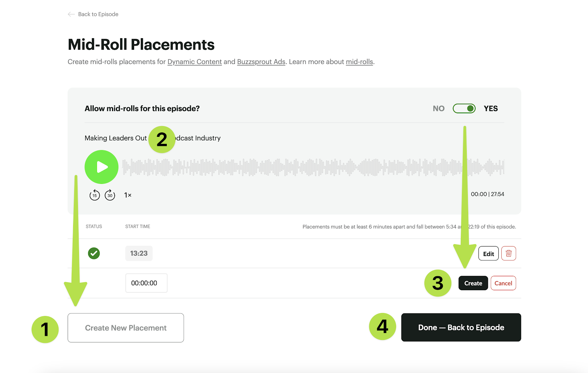Delete the 13:23 placement
Viewport: 588px width, 373px height.
click(x=509, y=253)
